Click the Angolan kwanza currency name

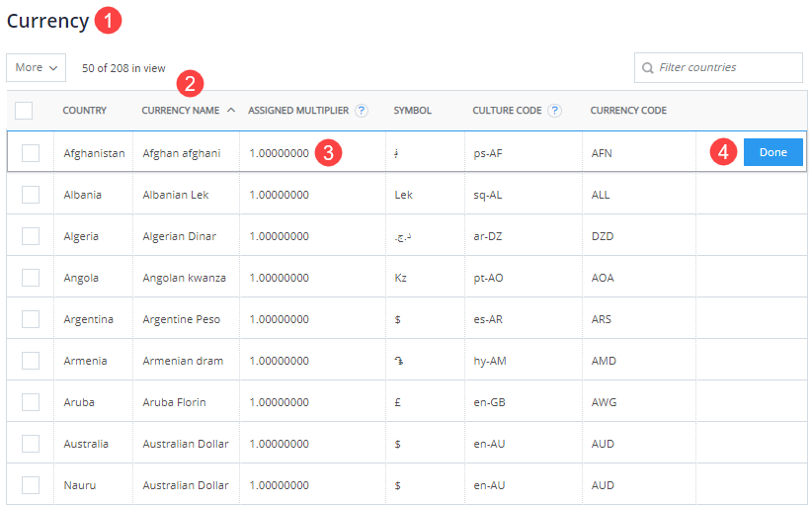[x=185, y=278]
